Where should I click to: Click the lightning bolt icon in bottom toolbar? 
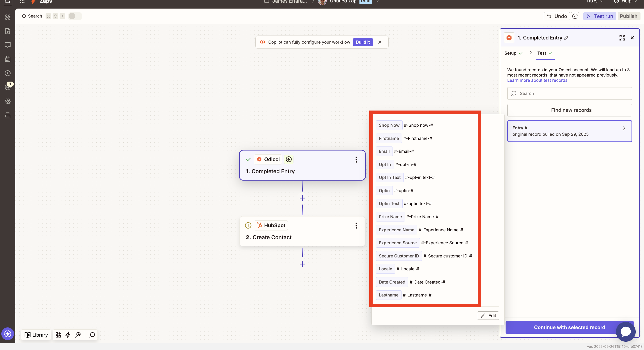click(x=68, y=335)
